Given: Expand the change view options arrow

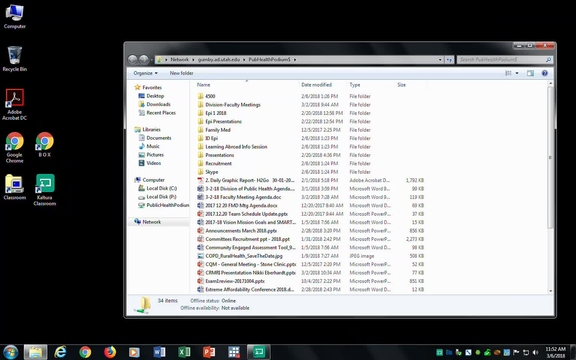Looking at the screenshot, I should point(517,73).
